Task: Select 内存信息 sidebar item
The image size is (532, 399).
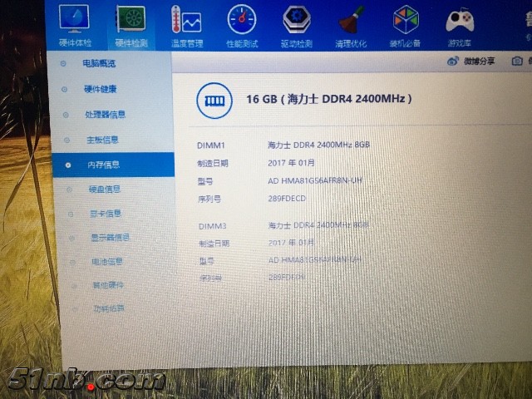Action: coord(113,165)
